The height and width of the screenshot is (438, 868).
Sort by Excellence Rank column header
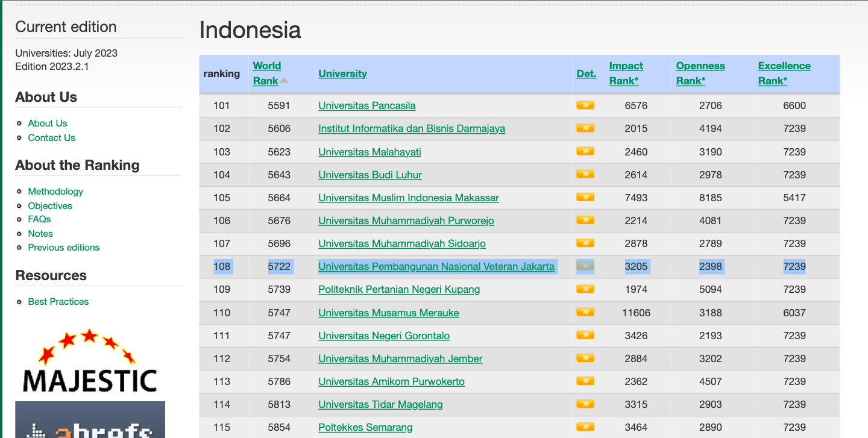pyautogui.click(x=784, y=73)
